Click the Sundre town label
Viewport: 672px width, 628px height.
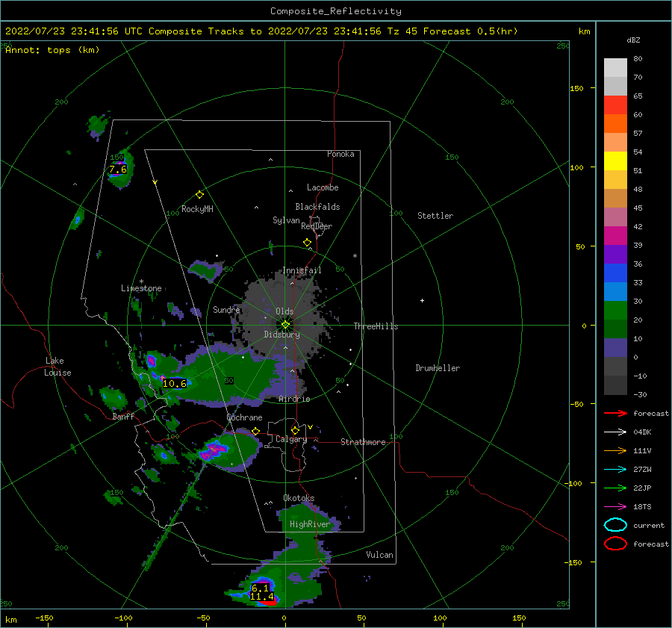(226, 309)
